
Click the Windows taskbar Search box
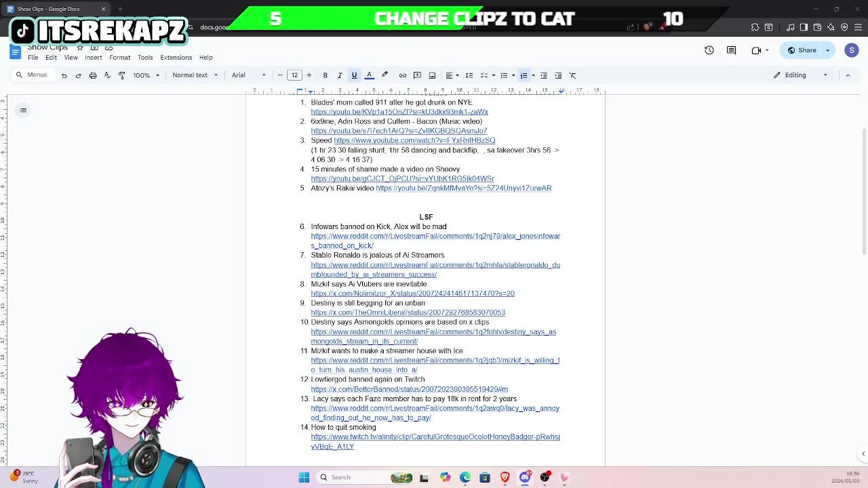(365, 477)
